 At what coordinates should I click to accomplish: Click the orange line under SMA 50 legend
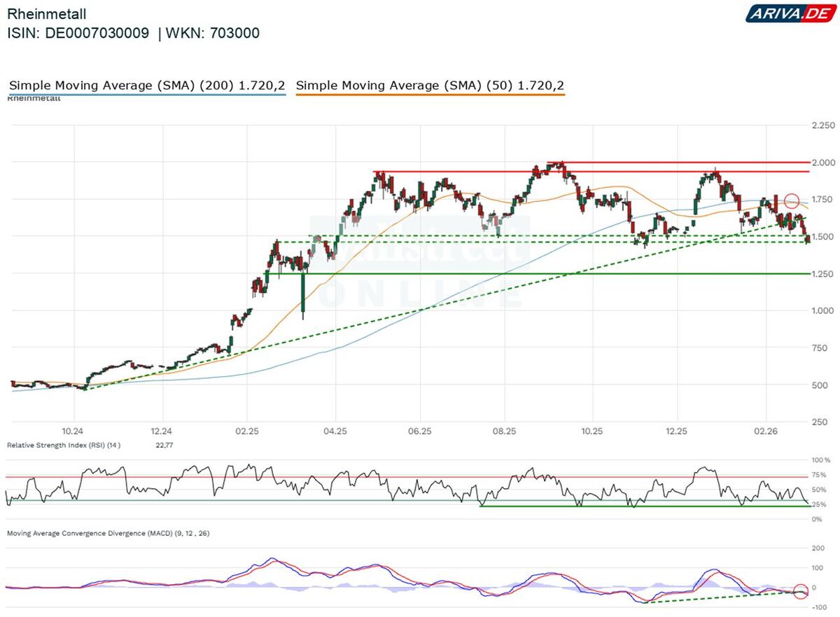[x=430, y=95]
